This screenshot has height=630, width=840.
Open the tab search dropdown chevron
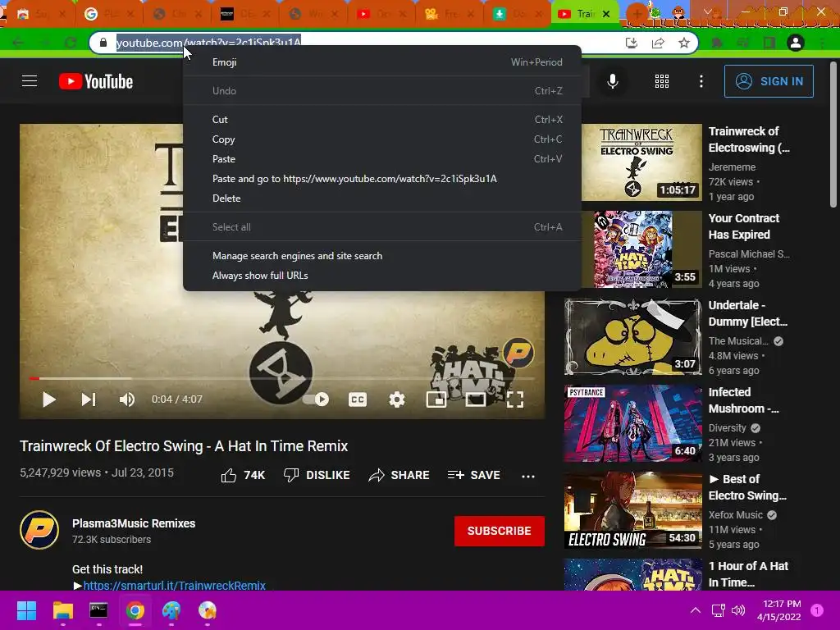[708, 11]
